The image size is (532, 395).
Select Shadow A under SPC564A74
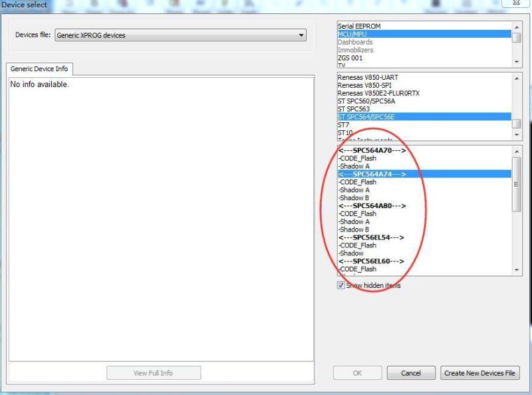click(x=424, y=190)
